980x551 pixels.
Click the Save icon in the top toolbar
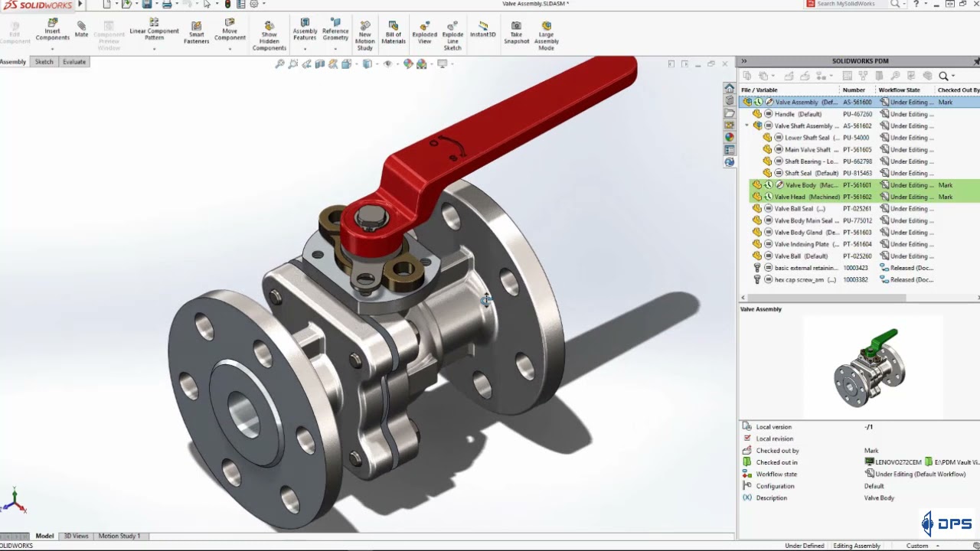point(147,5)
